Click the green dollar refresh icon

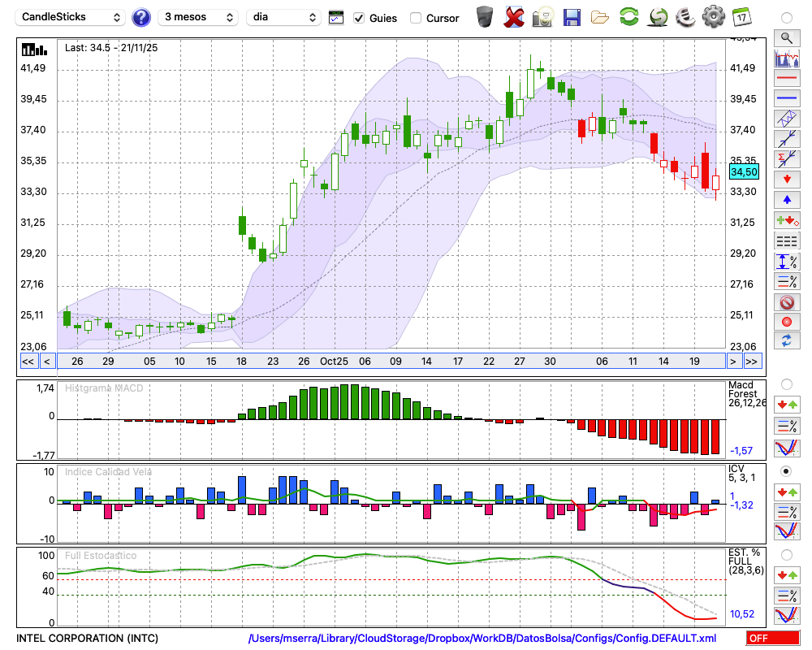tap(658, 17)
